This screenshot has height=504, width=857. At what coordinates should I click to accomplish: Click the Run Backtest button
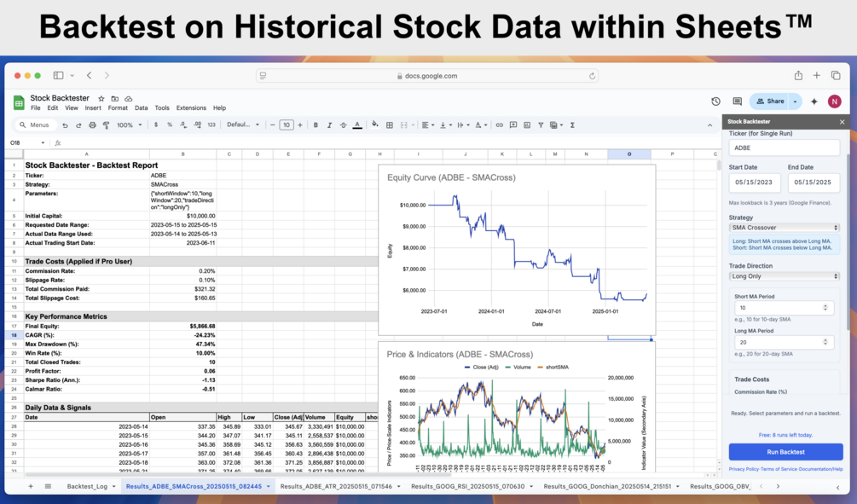pyautogui.click(x=785, y=452)
